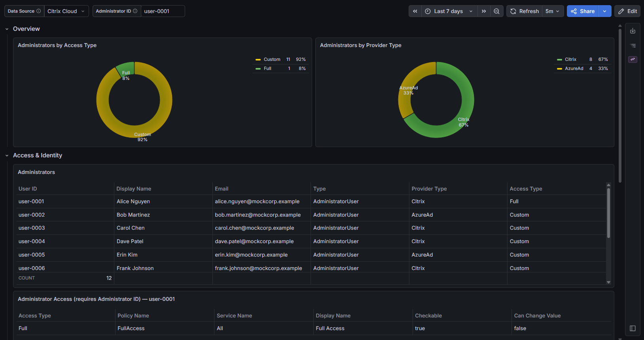The height and width of the screenshot is (340, 644).
Task: Refresh the dashboard
Action: [525, 11]
